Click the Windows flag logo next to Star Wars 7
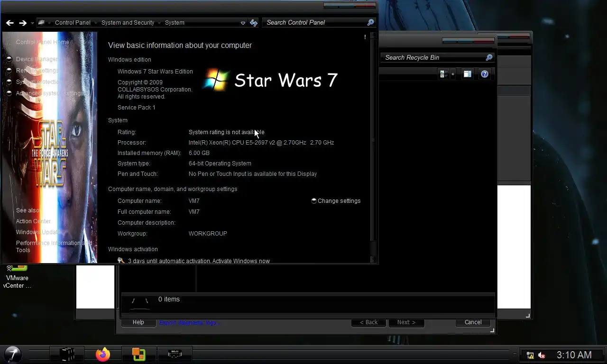607x364 pixels. click(x=216, y=80)
